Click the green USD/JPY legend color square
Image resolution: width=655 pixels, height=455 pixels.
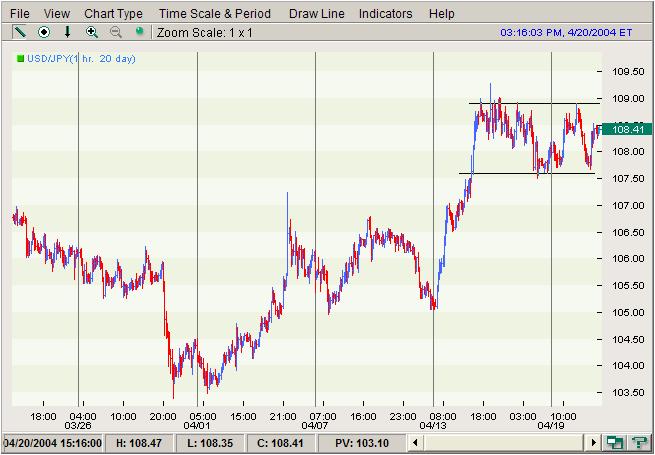coord(20,59)
